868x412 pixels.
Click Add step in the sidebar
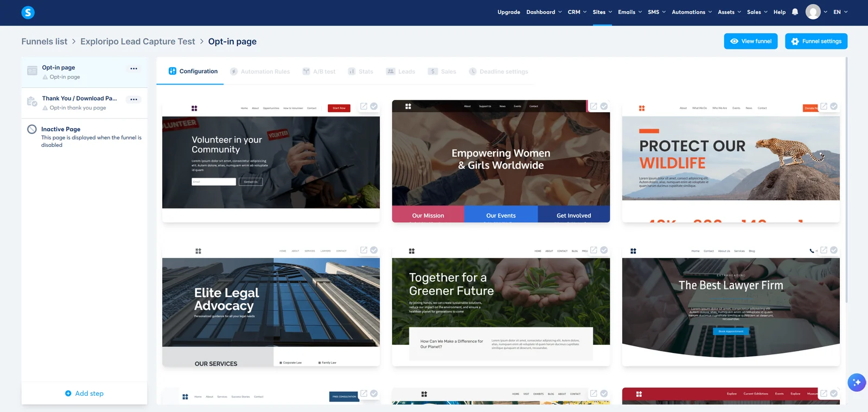(84, 394)
